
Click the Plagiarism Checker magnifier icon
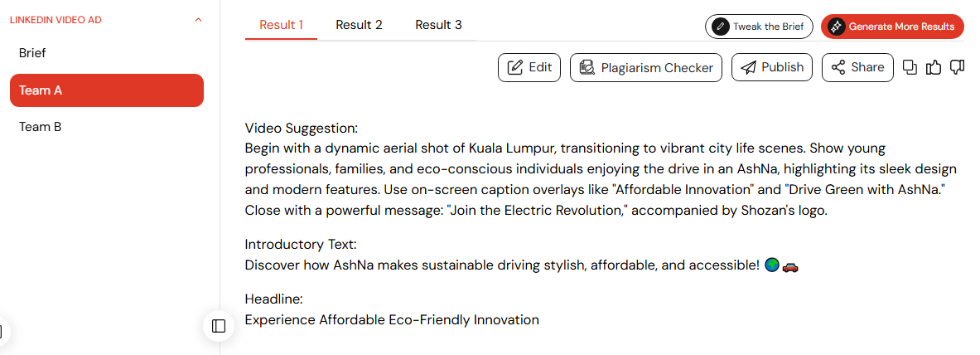click(x=587, y=68)
